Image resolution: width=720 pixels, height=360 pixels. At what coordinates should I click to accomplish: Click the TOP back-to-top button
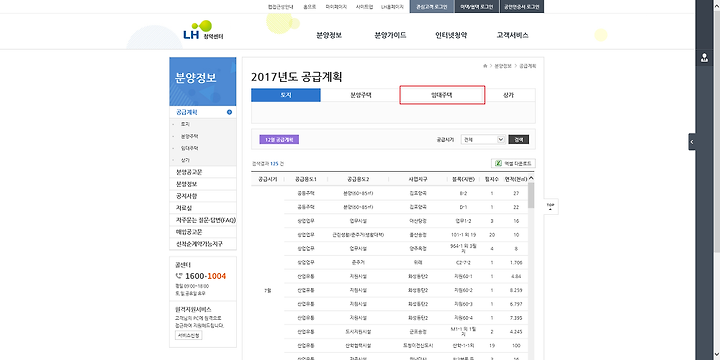point(551,207)
